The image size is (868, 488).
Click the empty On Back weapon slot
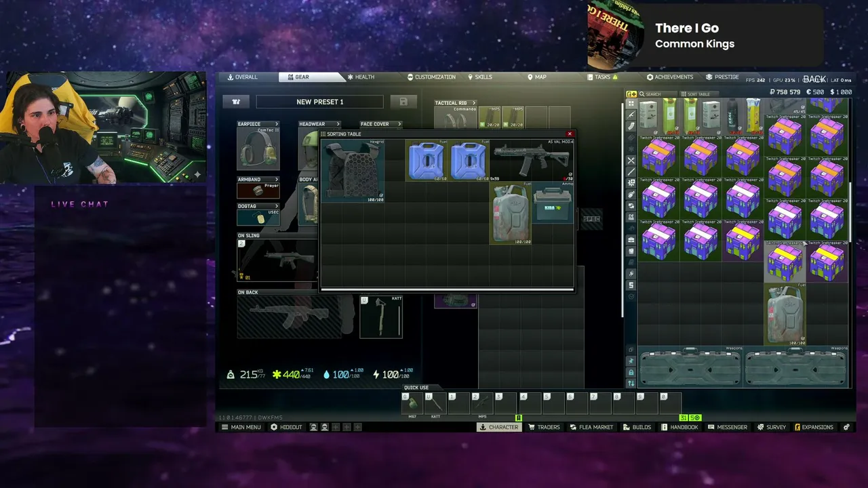click(x=289, y=317)
